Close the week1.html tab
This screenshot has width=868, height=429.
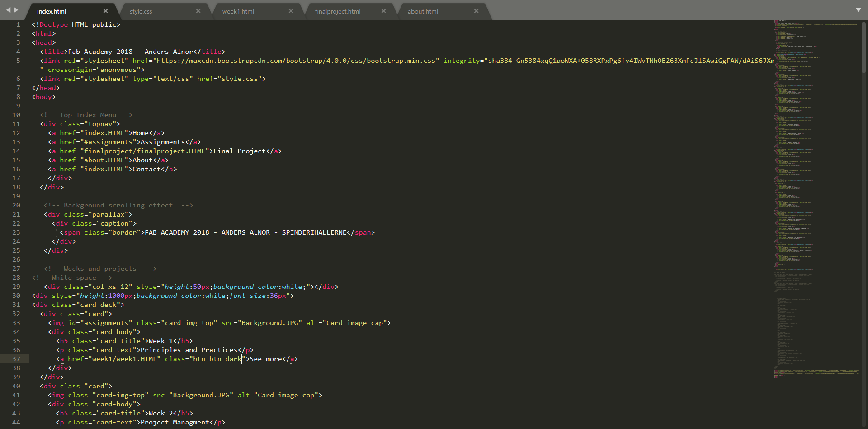291,11
